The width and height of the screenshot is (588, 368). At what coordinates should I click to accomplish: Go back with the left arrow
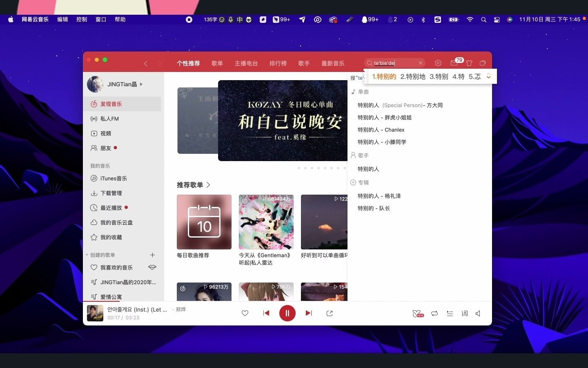point(146,63)
